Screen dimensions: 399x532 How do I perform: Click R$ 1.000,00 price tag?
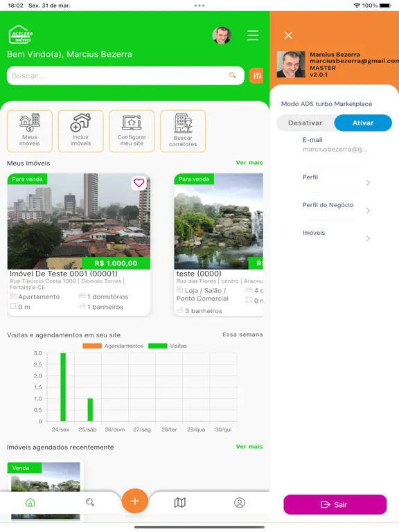116,263
